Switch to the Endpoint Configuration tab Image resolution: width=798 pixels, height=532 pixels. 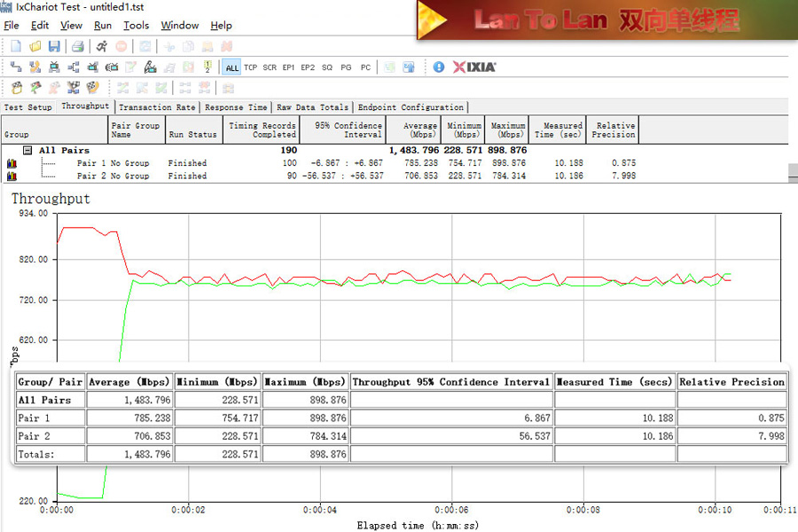(411, 107)
